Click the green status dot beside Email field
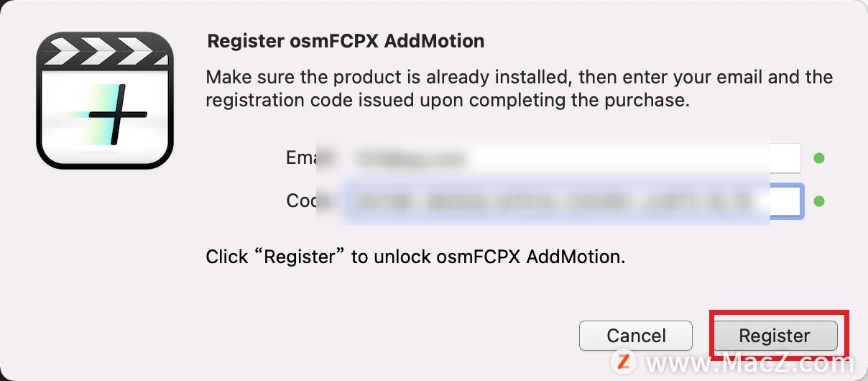The width and height of the screenshot is (868, 381). 819,158
